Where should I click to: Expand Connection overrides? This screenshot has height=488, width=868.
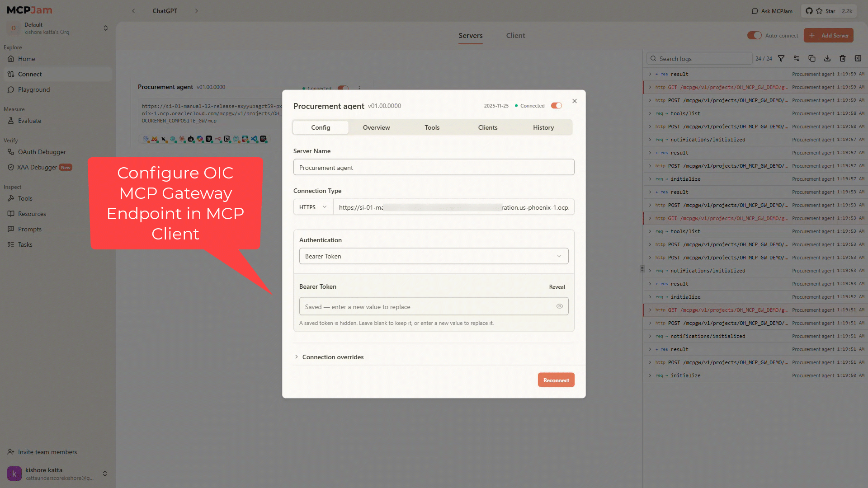(x=329, y=357)
